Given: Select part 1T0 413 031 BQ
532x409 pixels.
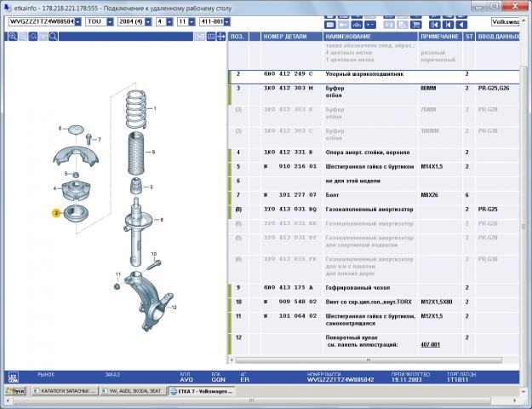Looking at the screenshot, I should [290, 210].
